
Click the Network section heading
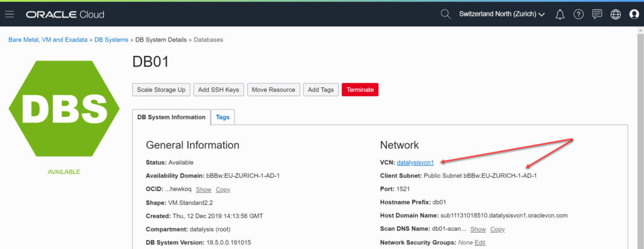(x=399, y=145)
